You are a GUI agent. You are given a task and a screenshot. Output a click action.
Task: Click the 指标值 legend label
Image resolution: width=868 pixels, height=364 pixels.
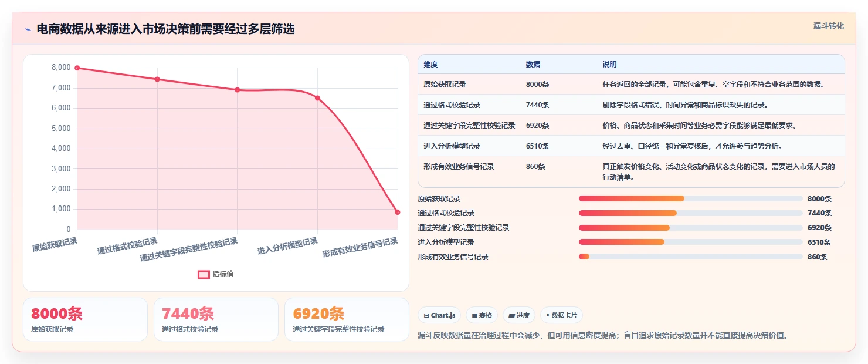[223, 274]
